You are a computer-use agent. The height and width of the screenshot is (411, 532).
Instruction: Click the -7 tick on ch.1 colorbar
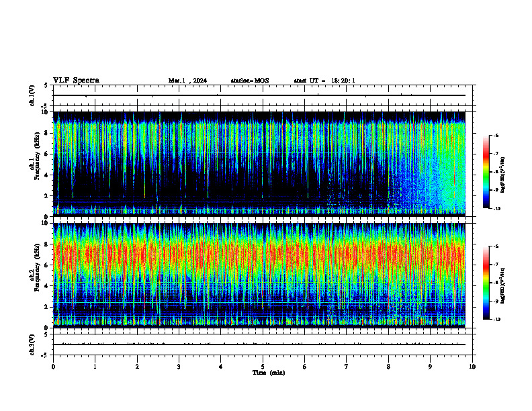496,154
